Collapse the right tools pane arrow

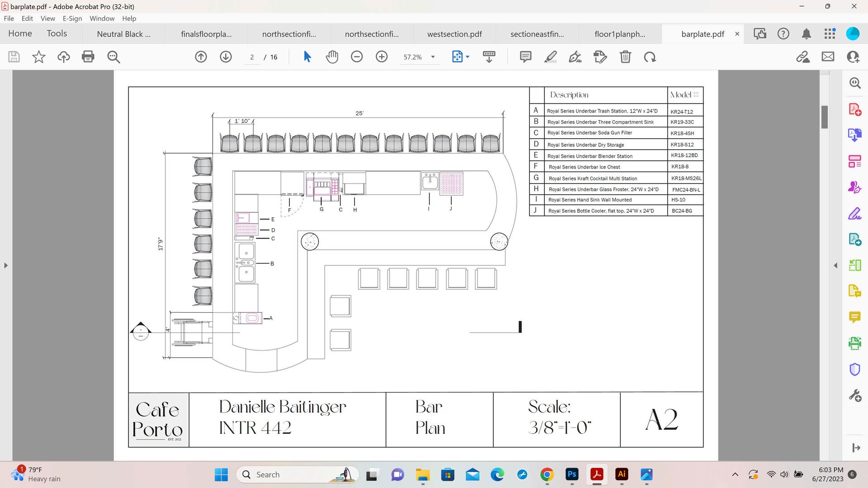coord(835,266)
